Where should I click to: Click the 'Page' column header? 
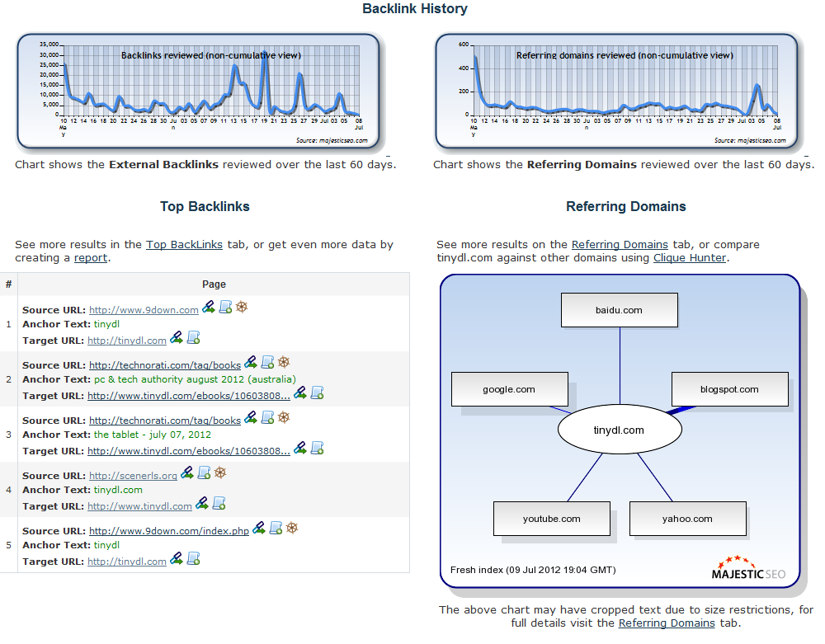214,284
